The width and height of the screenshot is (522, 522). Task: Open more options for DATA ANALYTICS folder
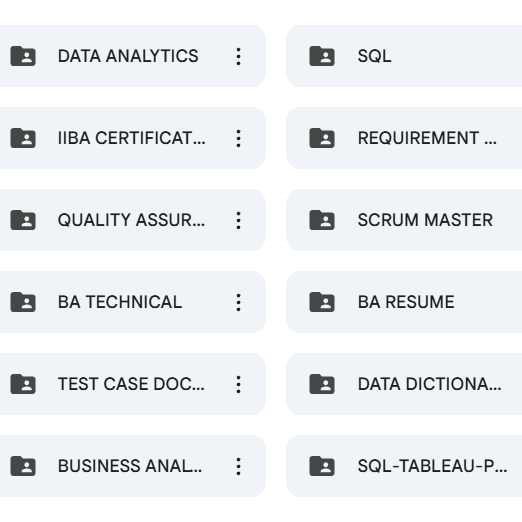point(238,56)
